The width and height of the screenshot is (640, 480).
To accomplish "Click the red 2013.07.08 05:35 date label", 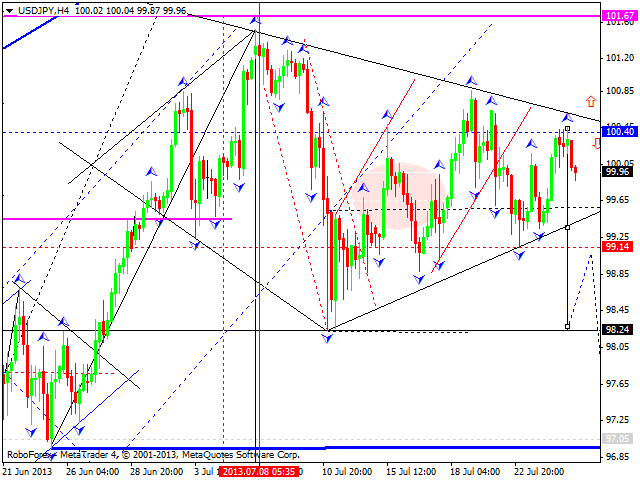I will [259, 471].
